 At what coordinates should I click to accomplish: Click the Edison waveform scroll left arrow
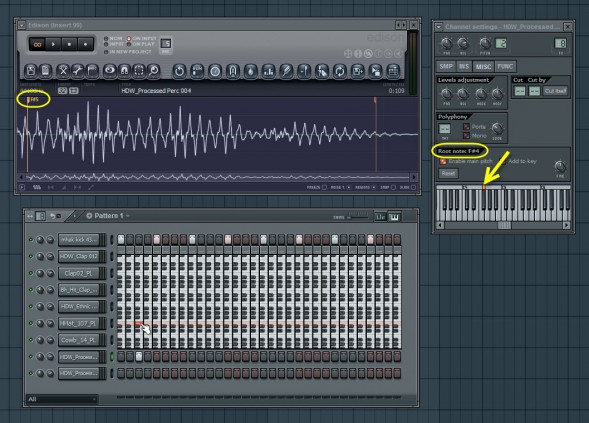click(x=21, y=177)
